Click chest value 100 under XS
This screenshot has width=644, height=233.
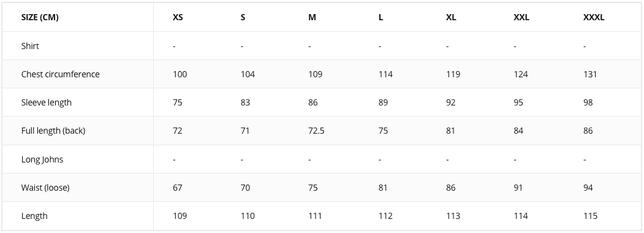(180, 74)
